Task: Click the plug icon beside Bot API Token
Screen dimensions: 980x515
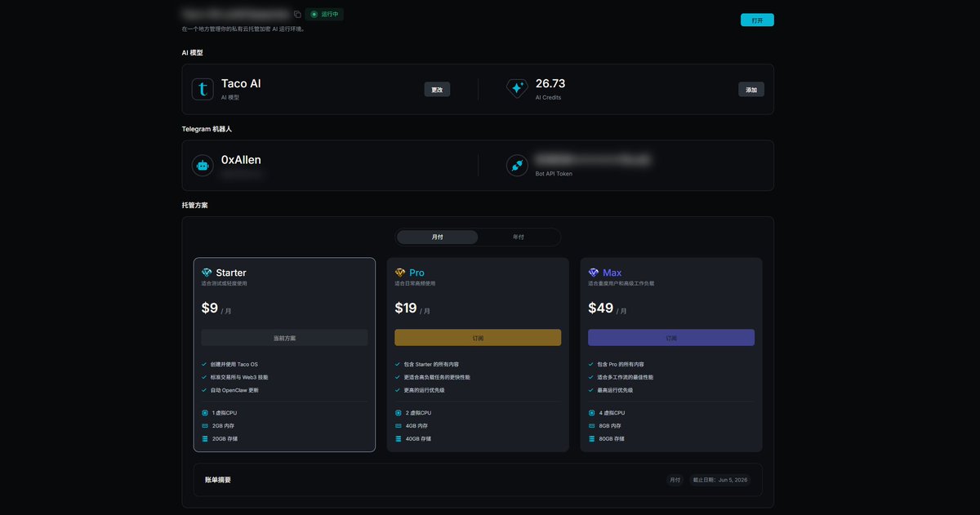Action: click(517, 166)
